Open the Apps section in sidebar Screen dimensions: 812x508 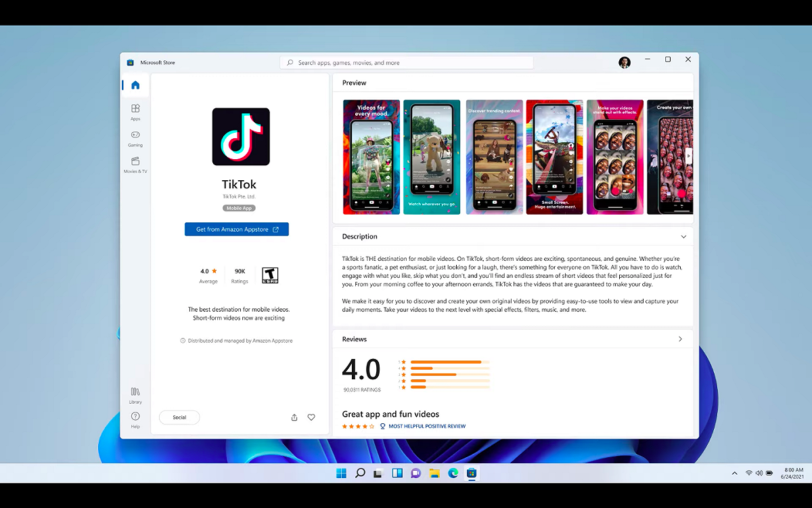(135, 112)
